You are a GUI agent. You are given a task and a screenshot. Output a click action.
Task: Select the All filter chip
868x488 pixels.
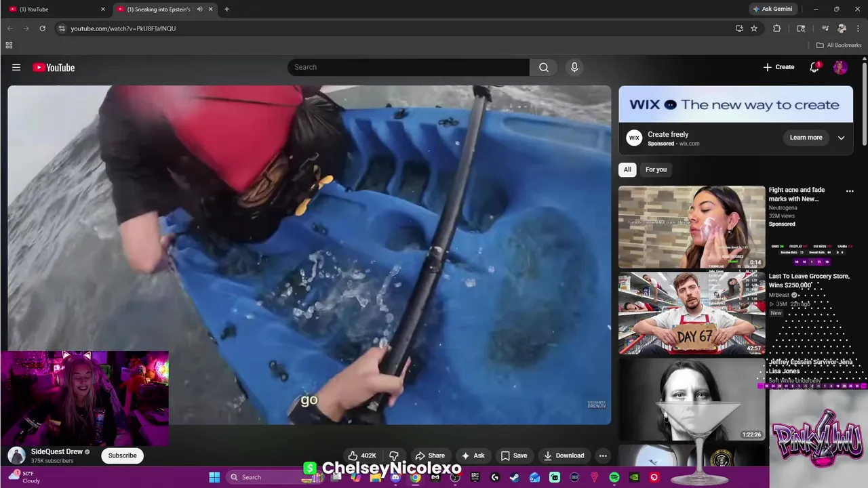coord(627,169)
